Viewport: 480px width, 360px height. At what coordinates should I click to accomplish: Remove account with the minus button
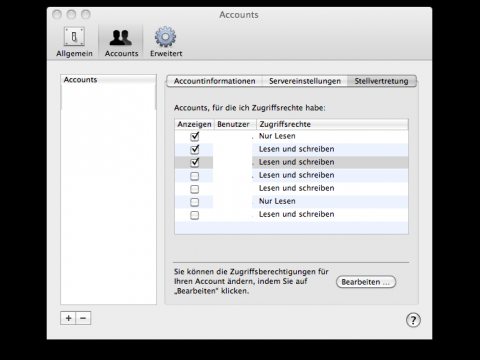pos(83,318)
